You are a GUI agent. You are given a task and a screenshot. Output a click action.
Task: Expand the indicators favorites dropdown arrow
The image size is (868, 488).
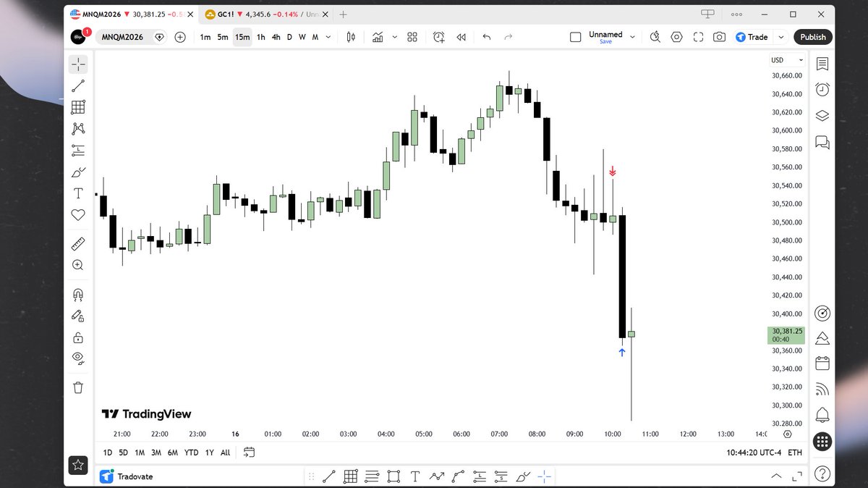pos(394,37)
